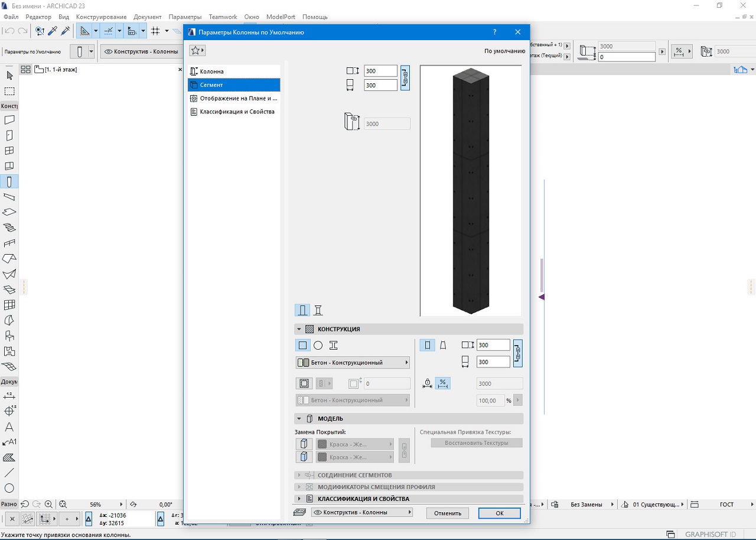
Task: Select the I-profile column shape icon
Action: click(333, 346)
